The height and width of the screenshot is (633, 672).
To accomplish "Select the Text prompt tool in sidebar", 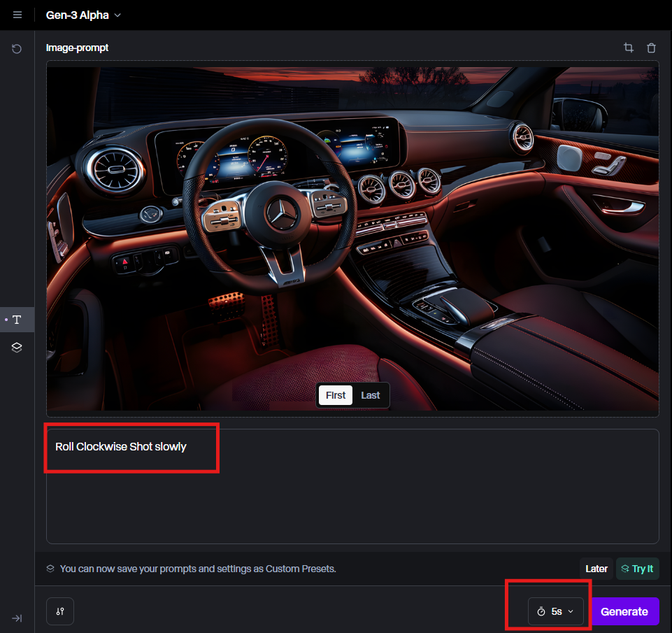I will (x=17, y=320).
